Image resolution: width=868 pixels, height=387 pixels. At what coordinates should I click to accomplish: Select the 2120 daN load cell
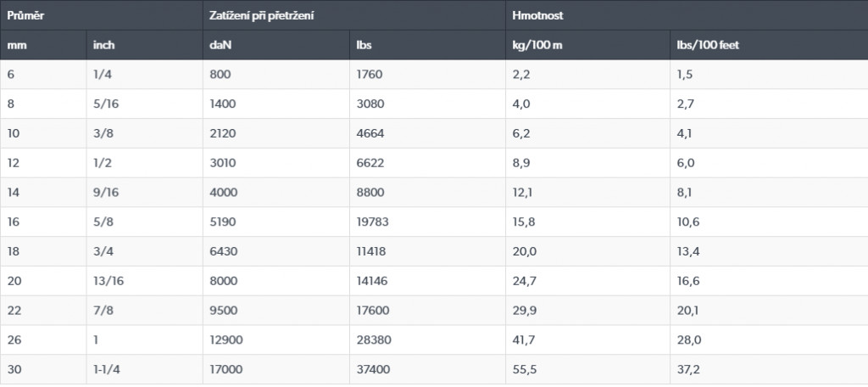[x=222, y=133]
